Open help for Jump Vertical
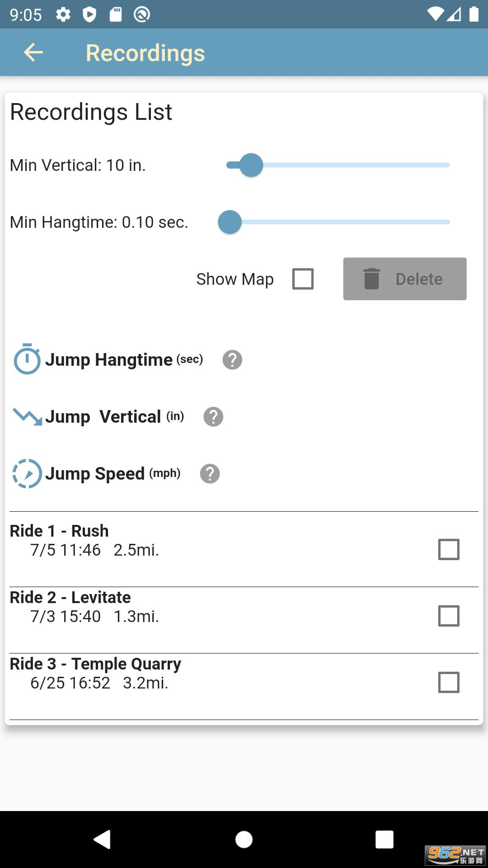The height and width of the screenshot is (868, 488). (213, 417)
